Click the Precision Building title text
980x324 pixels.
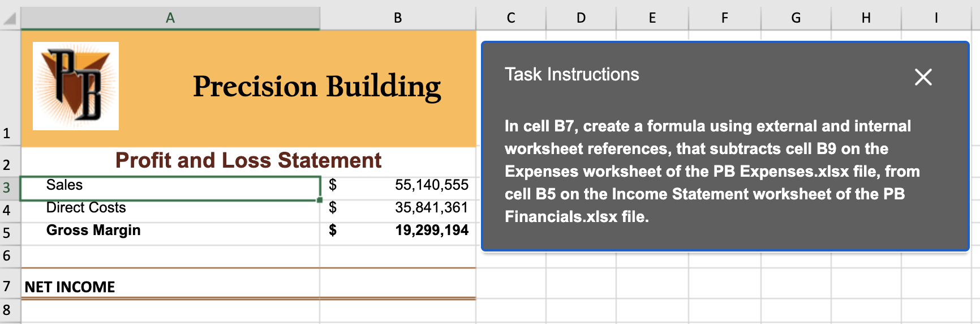point(317,87)
